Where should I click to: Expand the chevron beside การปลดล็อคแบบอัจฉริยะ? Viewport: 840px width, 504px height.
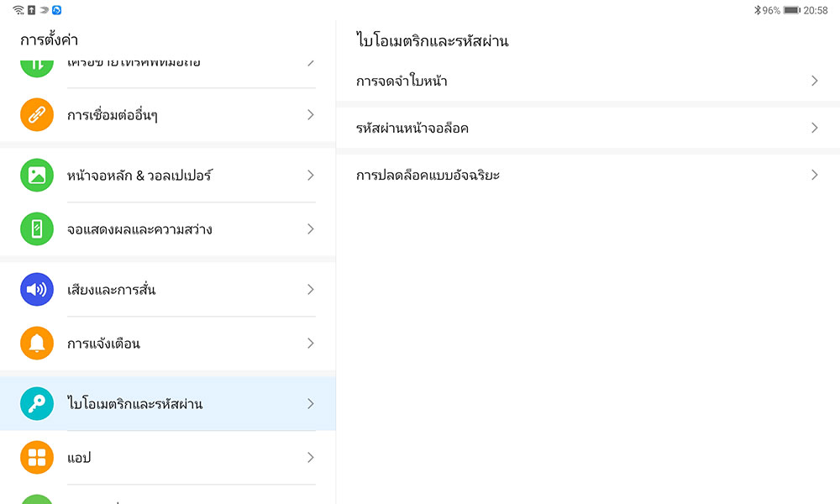(x=814, y=175)
